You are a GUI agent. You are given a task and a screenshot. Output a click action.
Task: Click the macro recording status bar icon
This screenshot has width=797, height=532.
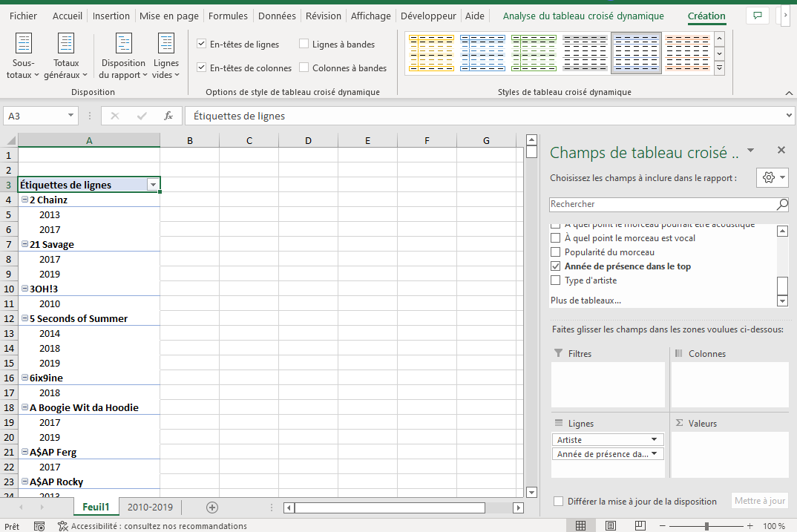(x=39, y=526)
